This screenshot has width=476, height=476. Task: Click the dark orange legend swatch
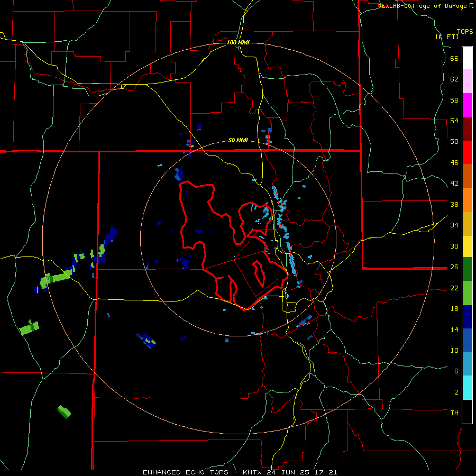click(x=467, y=176)
